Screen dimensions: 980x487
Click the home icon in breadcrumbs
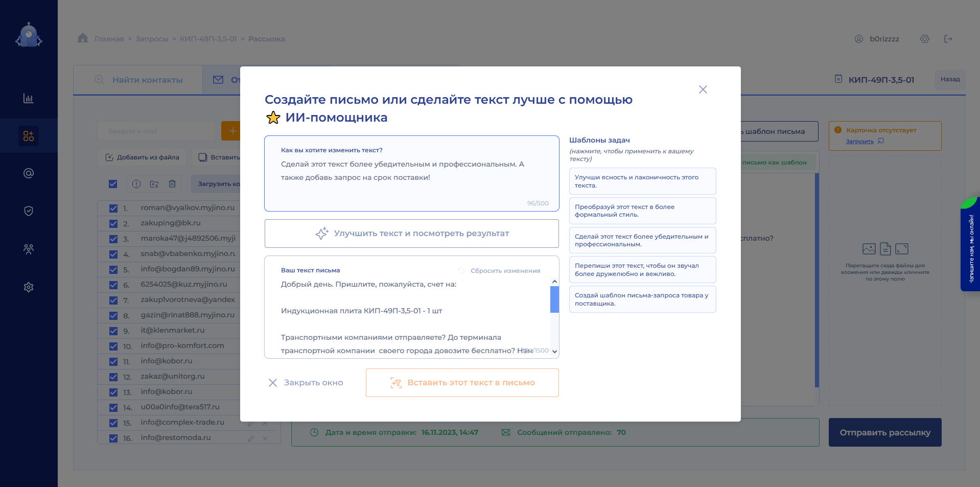pyautogui.click(x=83, y=38)
